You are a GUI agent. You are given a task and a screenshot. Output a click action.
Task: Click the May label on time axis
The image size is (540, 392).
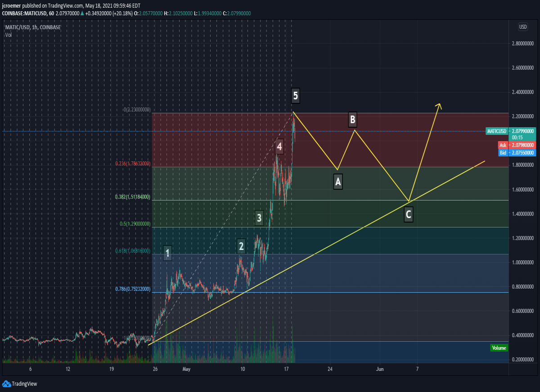pyautogui.click(x=187, y=369)
